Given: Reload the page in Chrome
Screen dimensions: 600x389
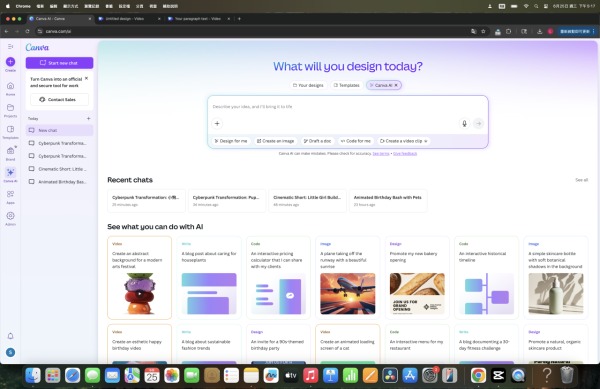Looking at the screenshot, I should 27,31.
